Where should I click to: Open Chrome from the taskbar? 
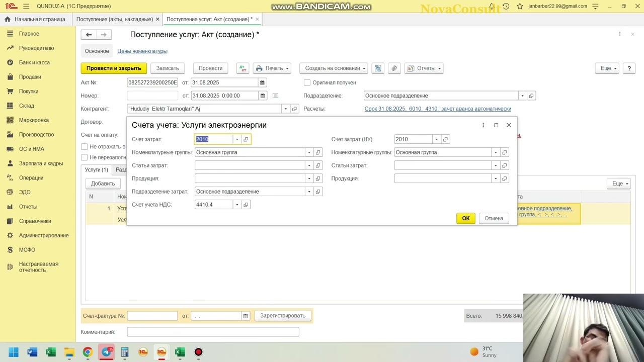click(88, 352)
